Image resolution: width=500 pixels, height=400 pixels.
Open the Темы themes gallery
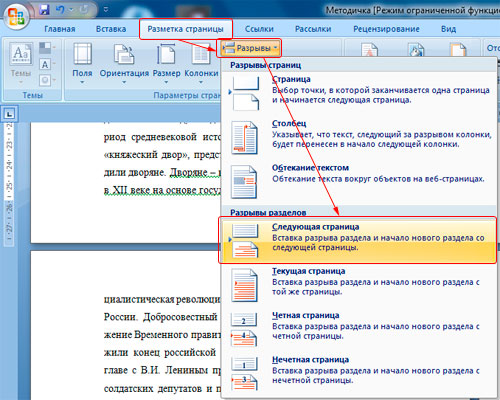pos(21,63)
